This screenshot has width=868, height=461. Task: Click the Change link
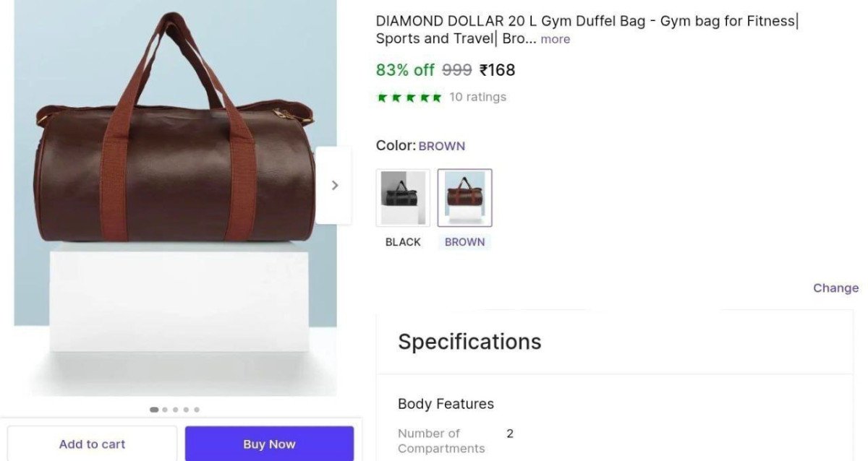[835, 288]
